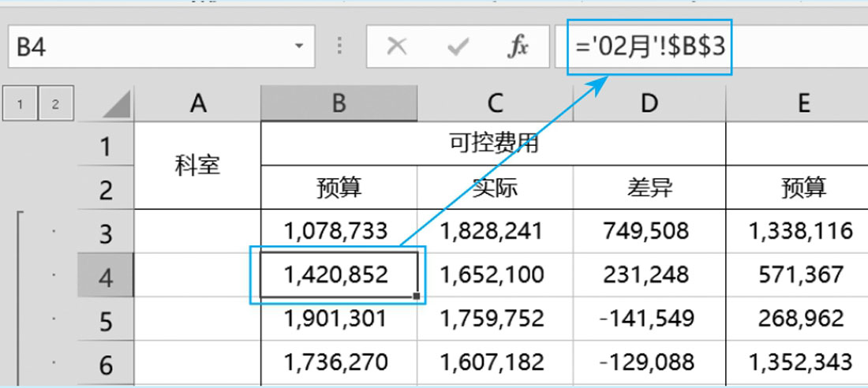
Task: Select the 科室 header cell
Action: [197, 166]
